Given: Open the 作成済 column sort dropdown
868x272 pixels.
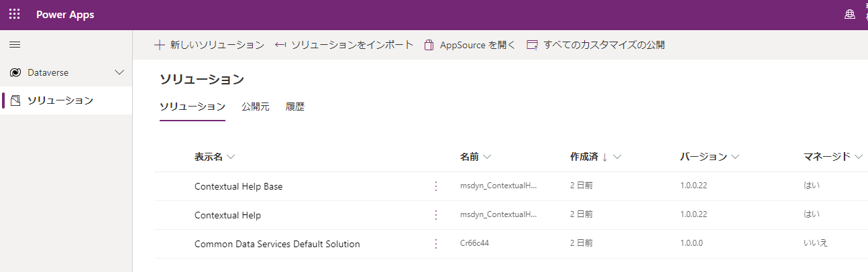Looking at the screenshot, I should [x=616, y=157].
